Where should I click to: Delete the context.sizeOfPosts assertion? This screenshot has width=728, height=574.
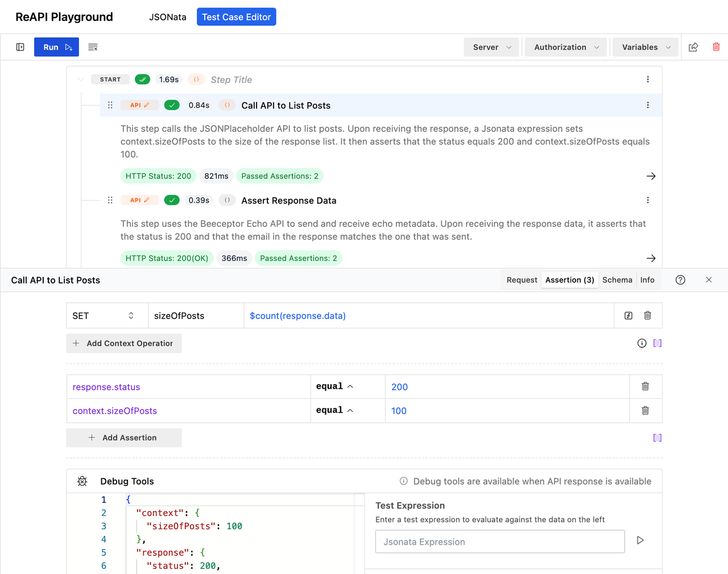tap(646, 410)
